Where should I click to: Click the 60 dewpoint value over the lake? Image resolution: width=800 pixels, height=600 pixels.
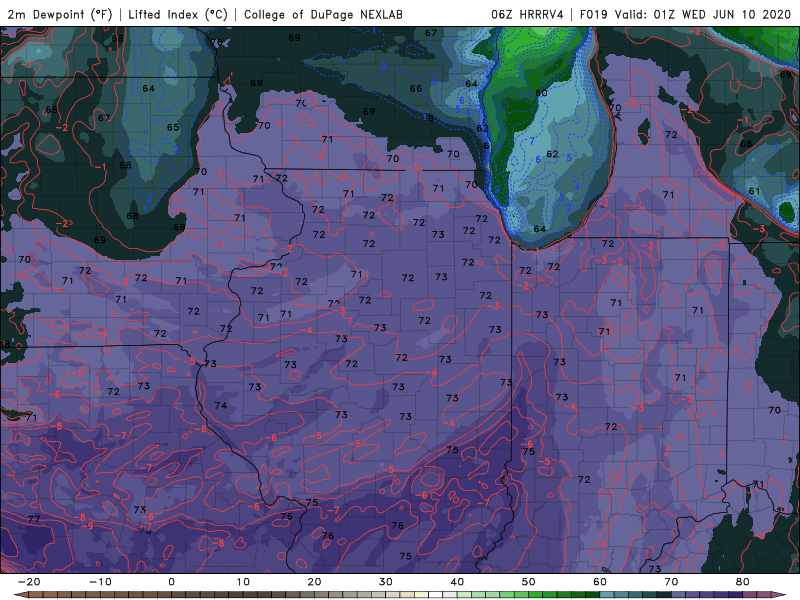[541, 93]
